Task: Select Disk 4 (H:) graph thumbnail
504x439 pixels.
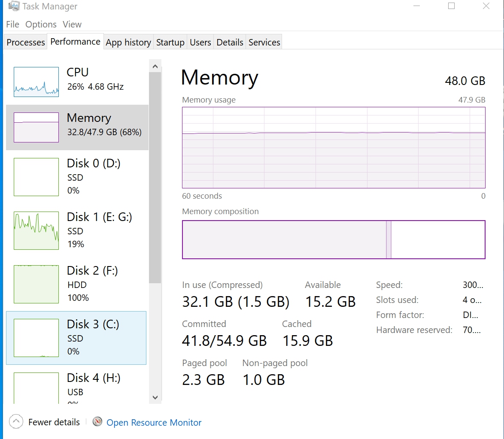Action: click(x=36, y=388)
